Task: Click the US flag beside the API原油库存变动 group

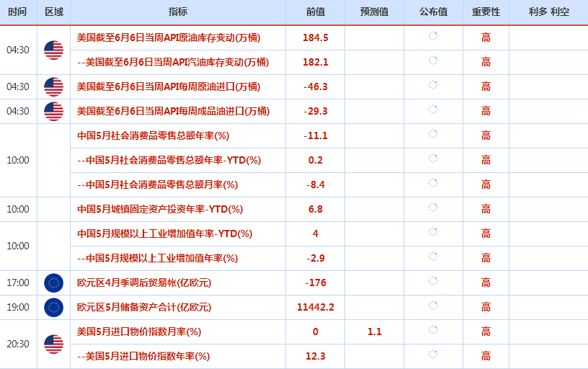Action: pyautogui.click(x=53, y=50)
